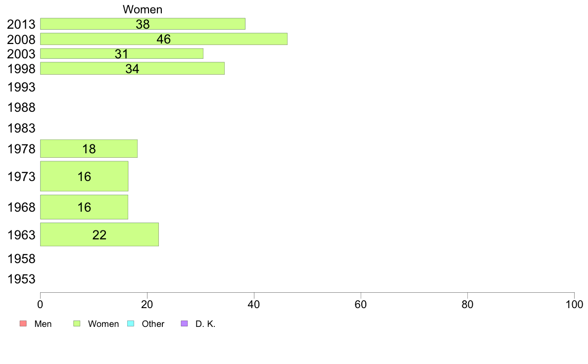Select the 1978 bar showing 18
Viewport: 588px width, 364px height.
[x=89, y=149]
